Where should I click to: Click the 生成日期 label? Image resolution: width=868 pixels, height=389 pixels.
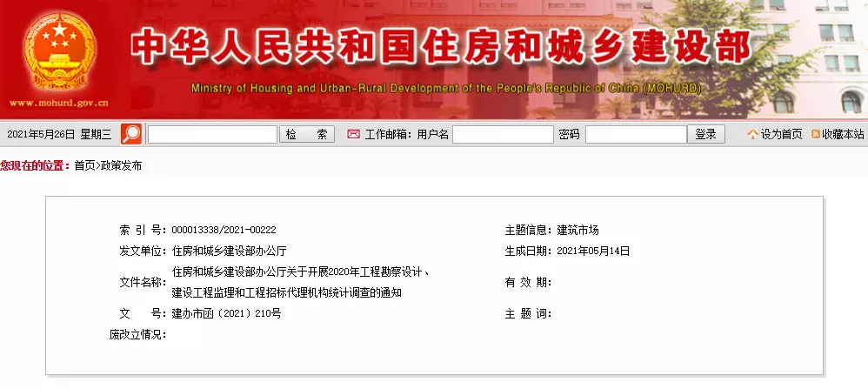528,251
